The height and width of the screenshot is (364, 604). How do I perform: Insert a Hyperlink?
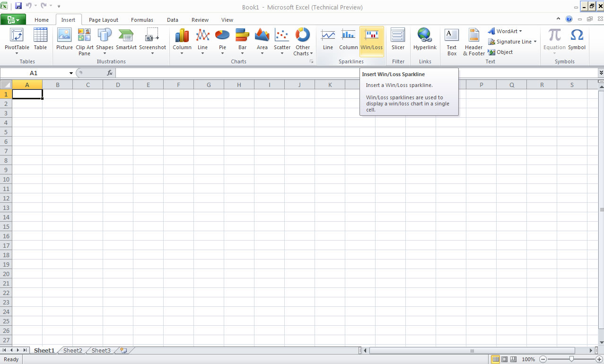425,42
